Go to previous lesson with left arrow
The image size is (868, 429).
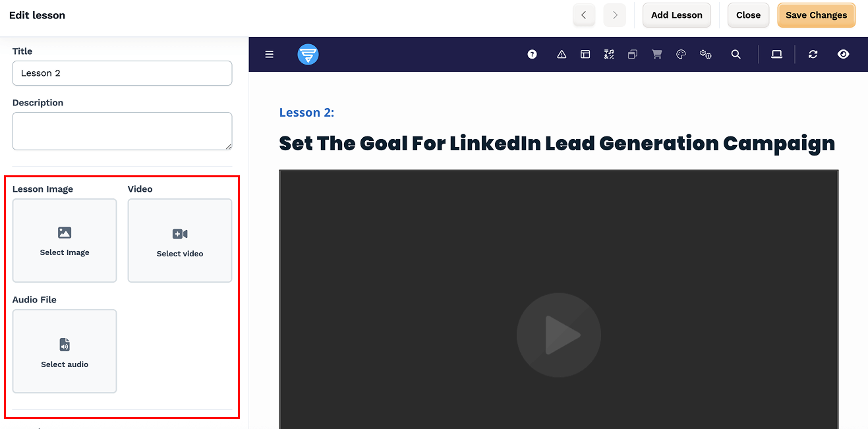pyautogui.click(x=584, y=14)
